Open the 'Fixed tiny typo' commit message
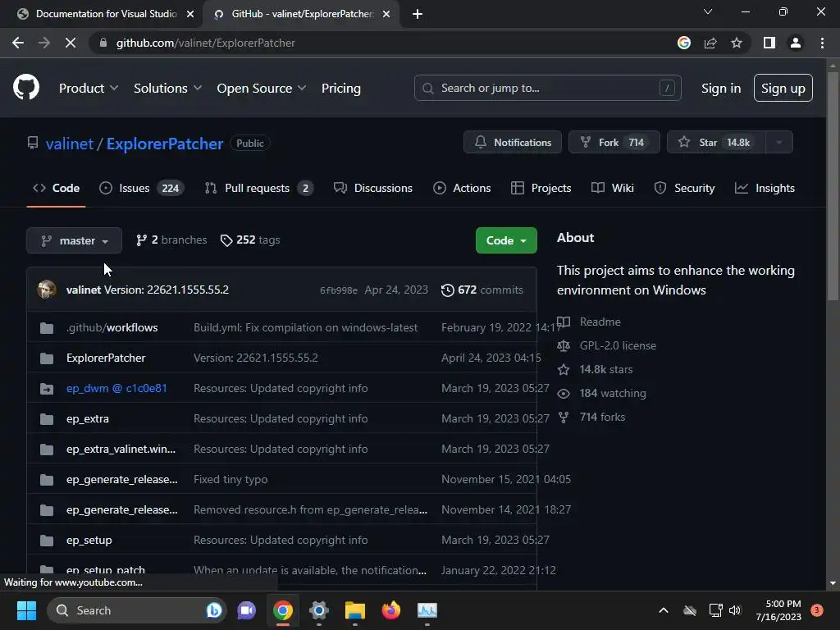 (x=231, y=479)
